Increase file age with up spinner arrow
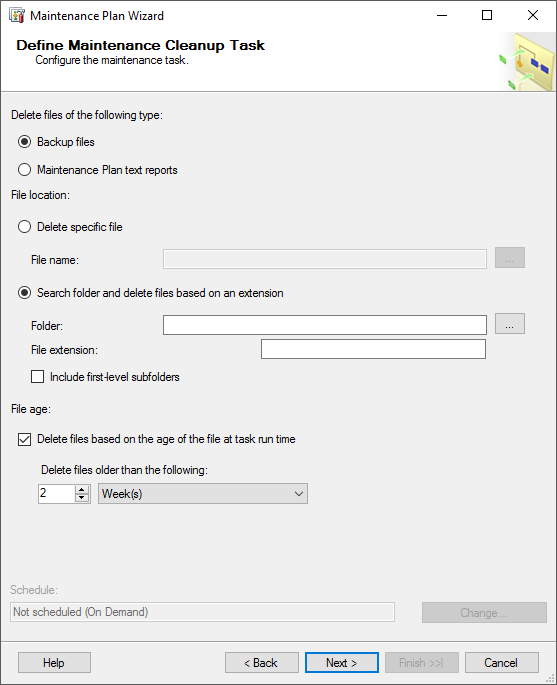Image resolution: width=557 pixels, height=685 pixels. pyautogui.click(x=82, y=490)
